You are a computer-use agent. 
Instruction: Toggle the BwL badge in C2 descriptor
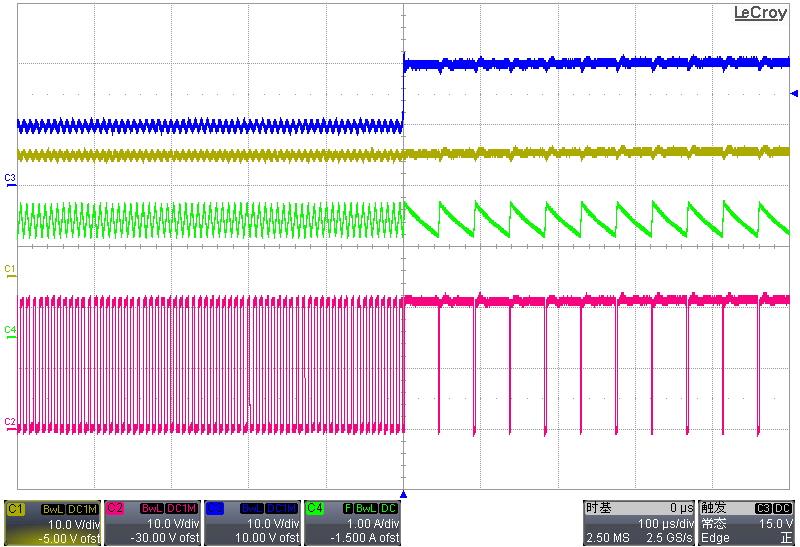pyautogui.click(x=154, y=509)
